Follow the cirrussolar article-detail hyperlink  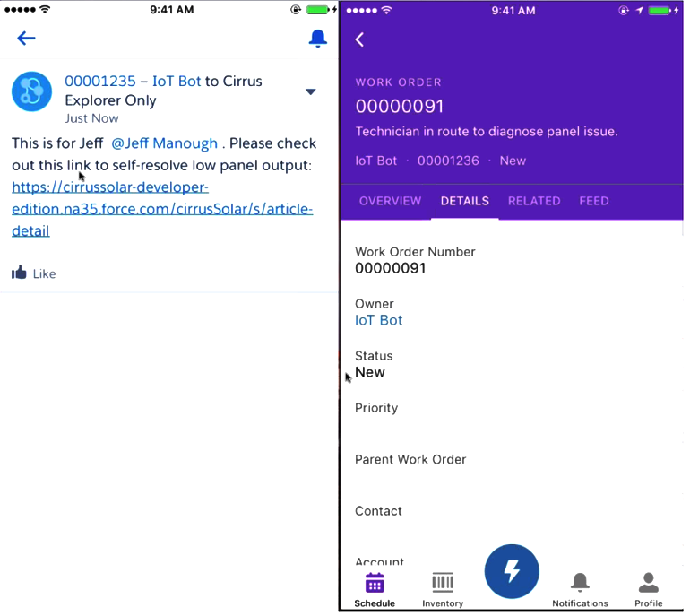162,209
